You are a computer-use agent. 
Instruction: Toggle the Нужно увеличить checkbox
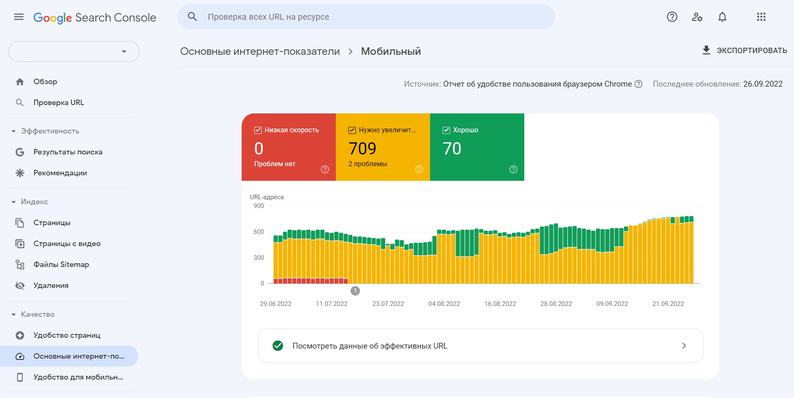click(352, 130)
